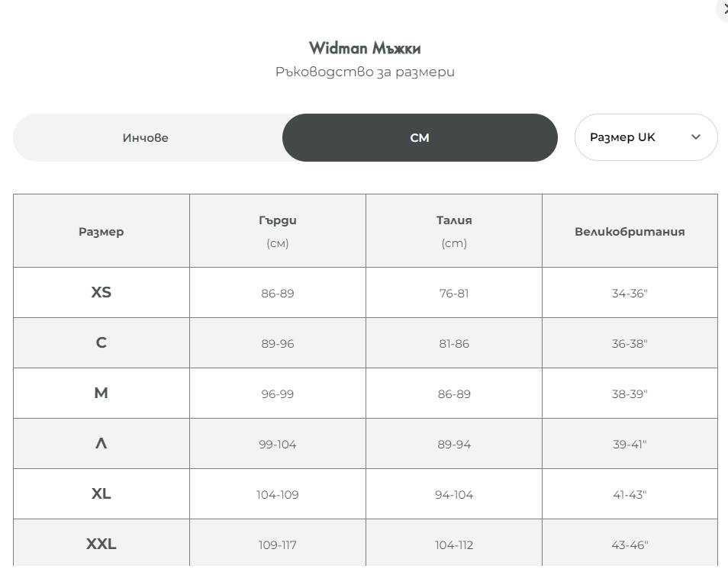Select the XL size row
This screenshot has width=728, height=575.
(x=366, y=494)
